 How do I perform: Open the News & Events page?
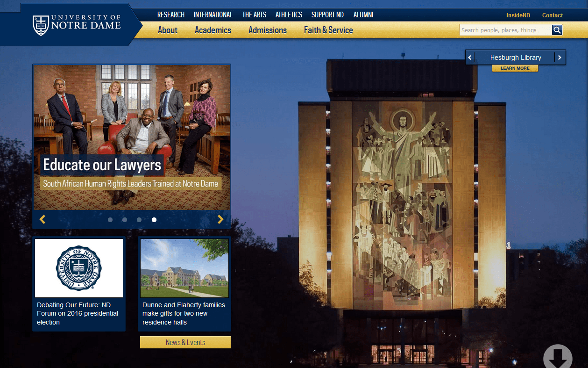[185, 342]
